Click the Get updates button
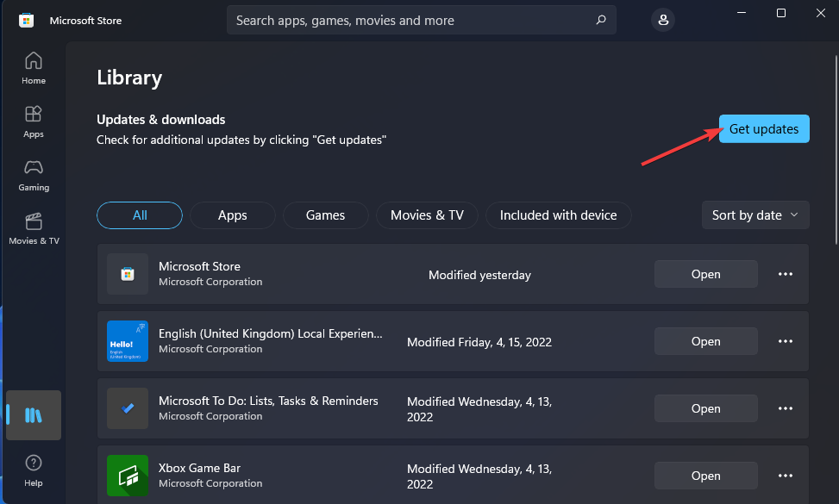This screenshot has height=504, width=839. click(x=763, y=128)
